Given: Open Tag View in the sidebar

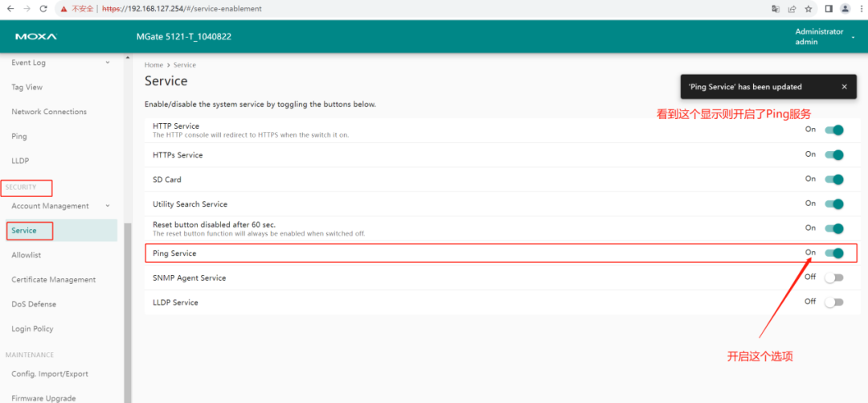Looking at the screenshot, I should click(27, 87).
